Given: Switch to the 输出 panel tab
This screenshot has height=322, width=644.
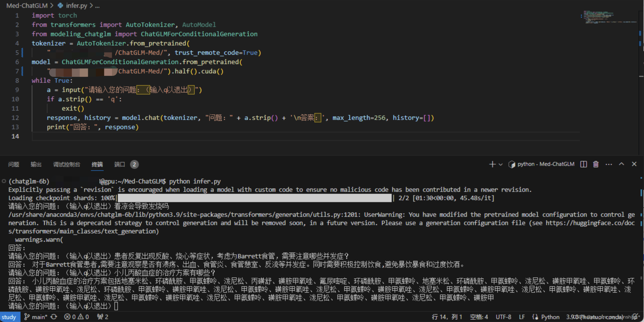Looking at the screenshot, I should [36, 164].
